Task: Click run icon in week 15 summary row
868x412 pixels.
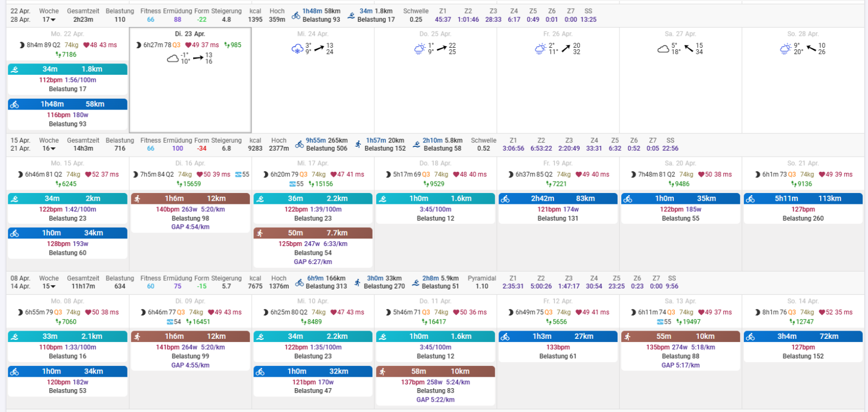Action: pyautogui.click(x=357, y=282)
